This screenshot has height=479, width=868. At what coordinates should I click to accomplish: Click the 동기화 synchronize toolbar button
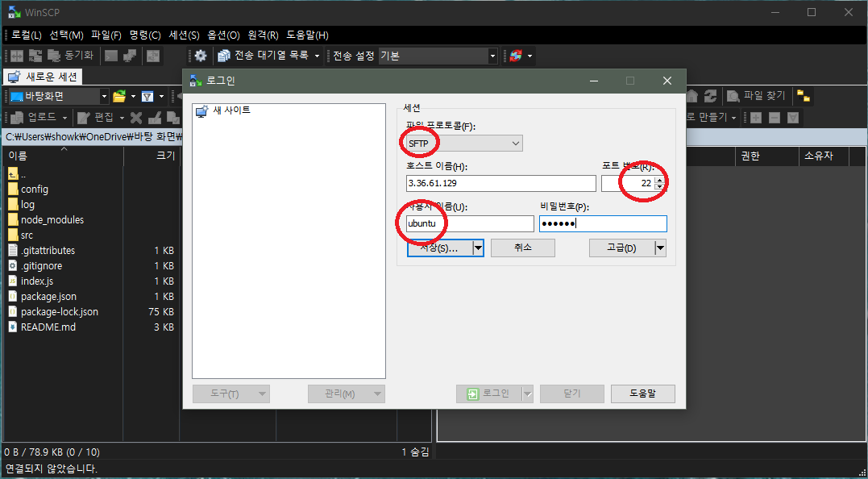coord(70,56)
